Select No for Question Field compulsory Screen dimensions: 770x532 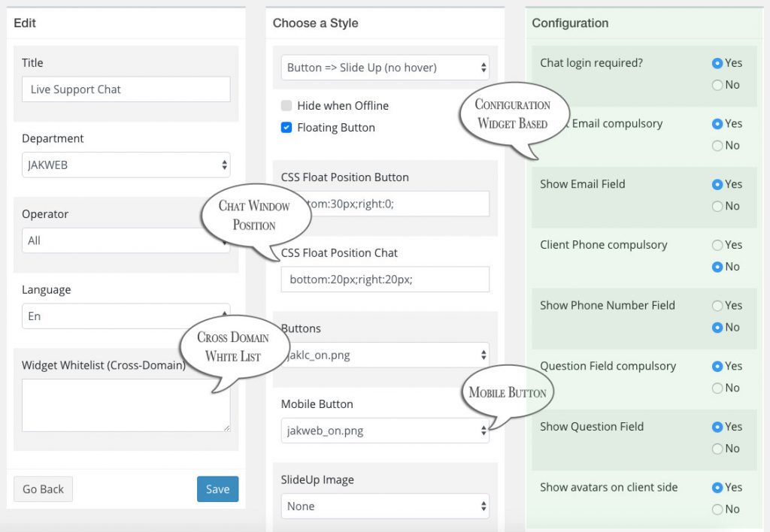717,388
